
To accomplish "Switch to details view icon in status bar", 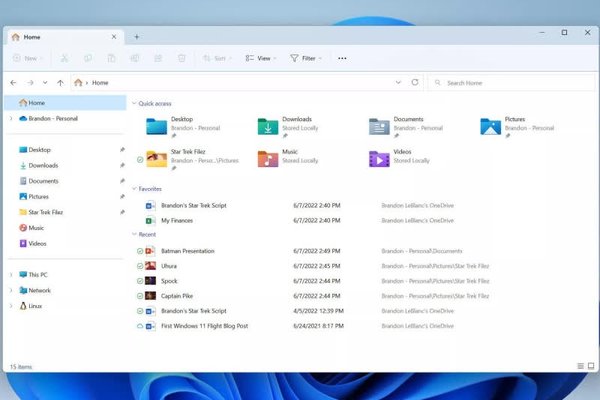I will [x=580, y=366].
